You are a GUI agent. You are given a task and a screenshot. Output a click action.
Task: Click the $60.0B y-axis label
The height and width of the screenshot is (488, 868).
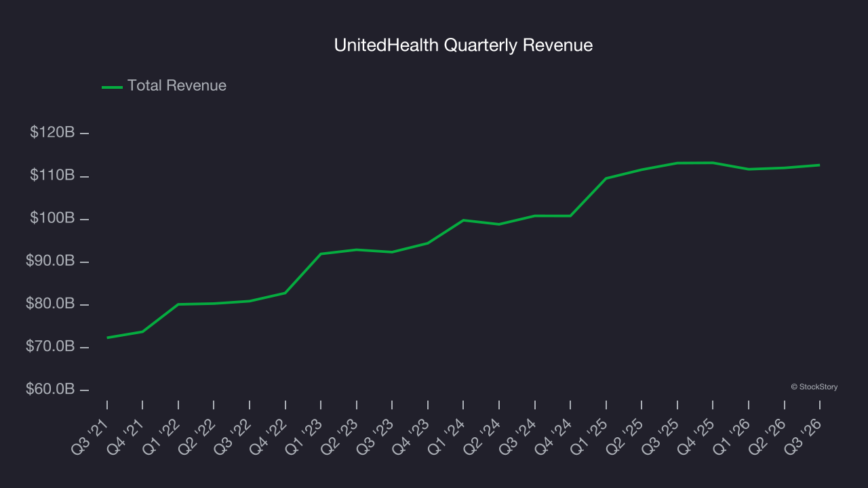(x=50, y=390)
